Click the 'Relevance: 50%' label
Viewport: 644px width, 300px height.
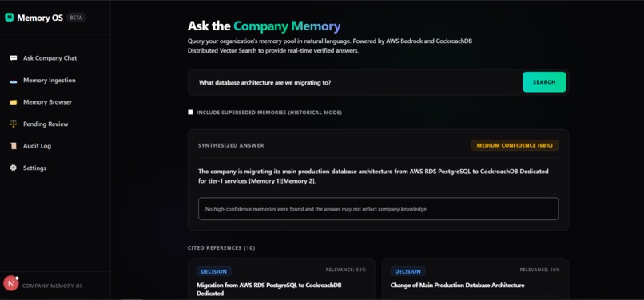539,270
